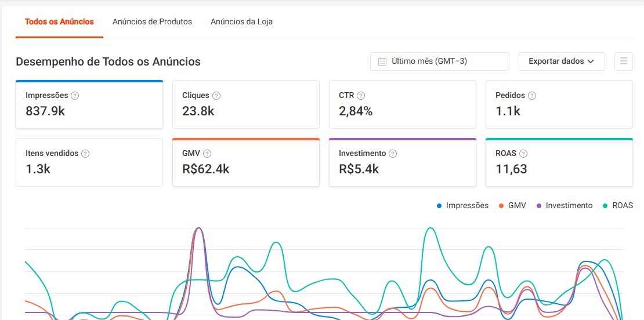
Task: Open the Último mês date range picker
Action: 439,61
